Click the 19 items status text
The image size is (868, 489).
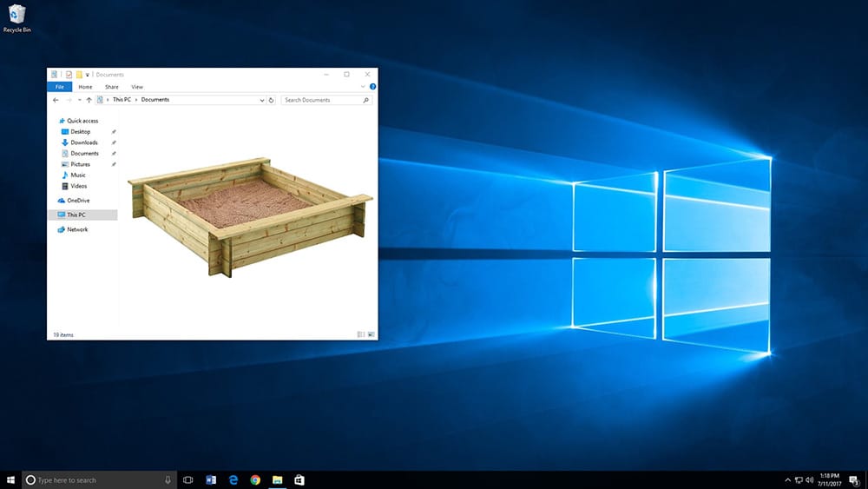[x=63, y=335]
